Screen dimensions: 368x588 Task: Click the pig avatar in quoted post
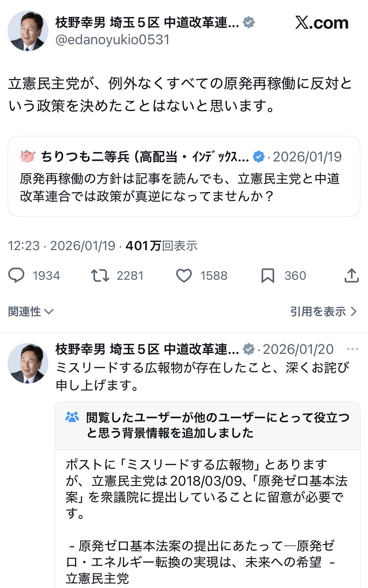click(x=28, y=157)
